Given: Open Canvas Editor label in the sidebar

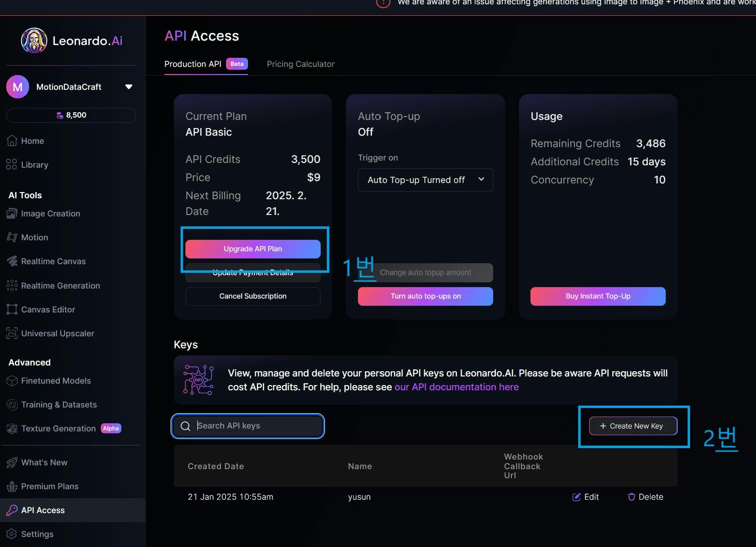Looking at the screenshot, I should click(x=48, y=310).
